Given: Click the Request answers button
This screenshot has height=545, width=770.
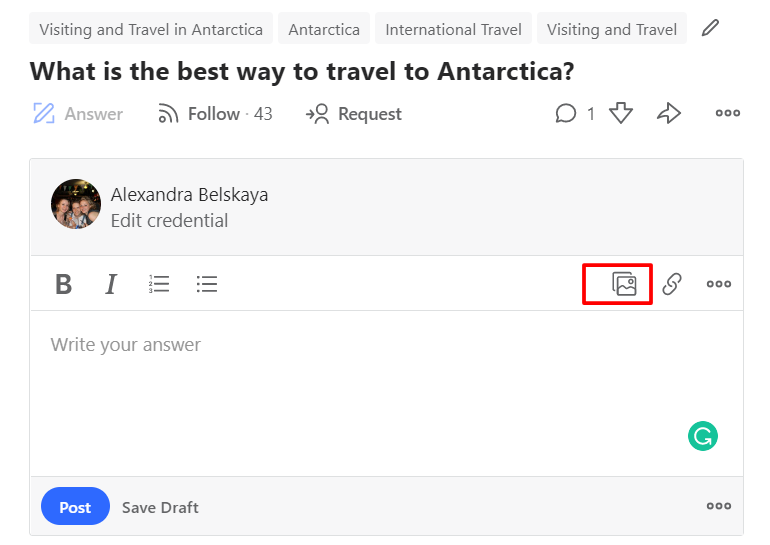Looking at the screenshot, I should (354, 114).
